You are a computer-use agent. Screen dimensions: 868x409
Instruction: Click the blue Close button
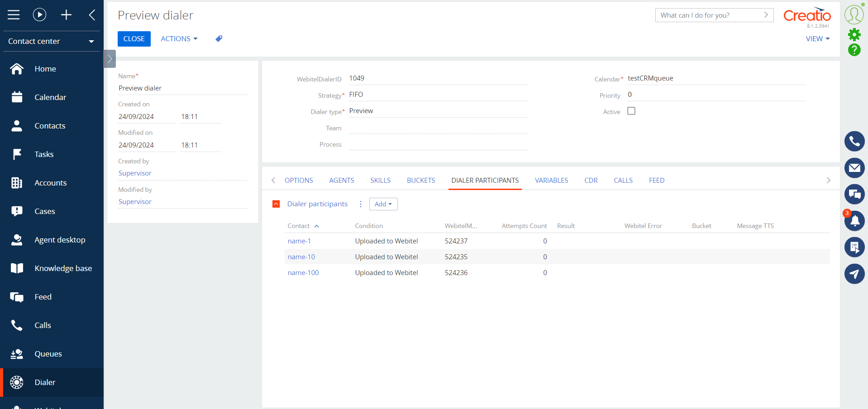tap(134, 39)
